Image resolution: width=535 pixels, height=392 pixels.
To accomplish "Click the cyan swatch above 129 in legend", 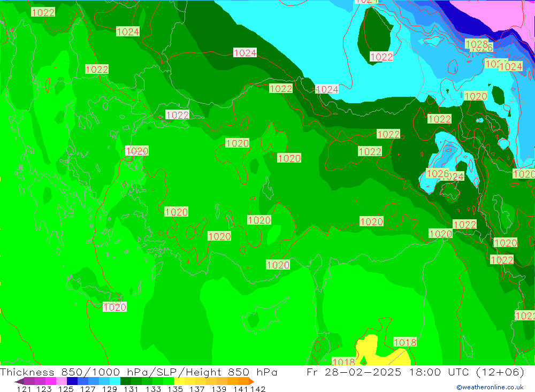I will pyautogui.click(x=115, y=381).
